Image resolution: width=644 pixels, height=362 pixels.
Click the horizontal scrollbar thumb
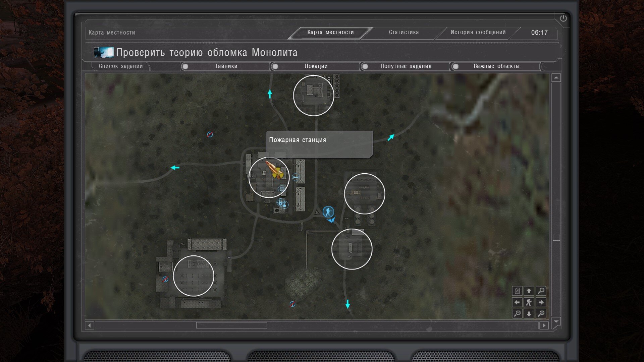(x=231, y=325)
